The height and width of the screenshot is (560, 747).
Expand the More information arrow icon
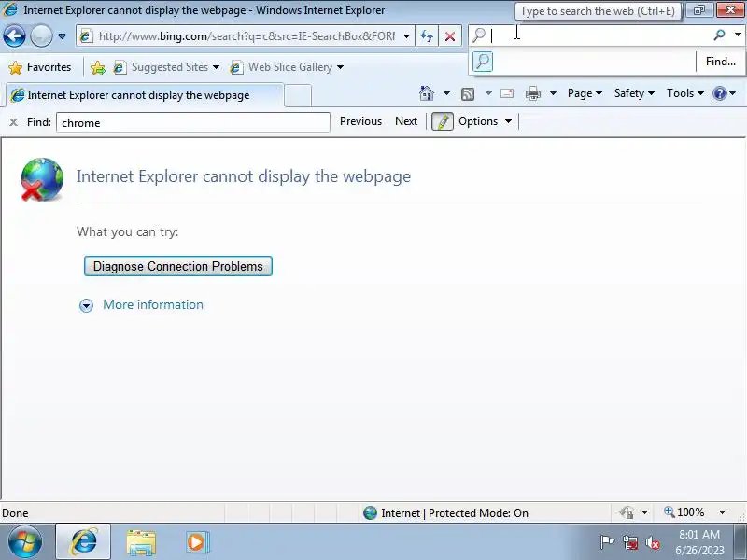pos(86,305)
